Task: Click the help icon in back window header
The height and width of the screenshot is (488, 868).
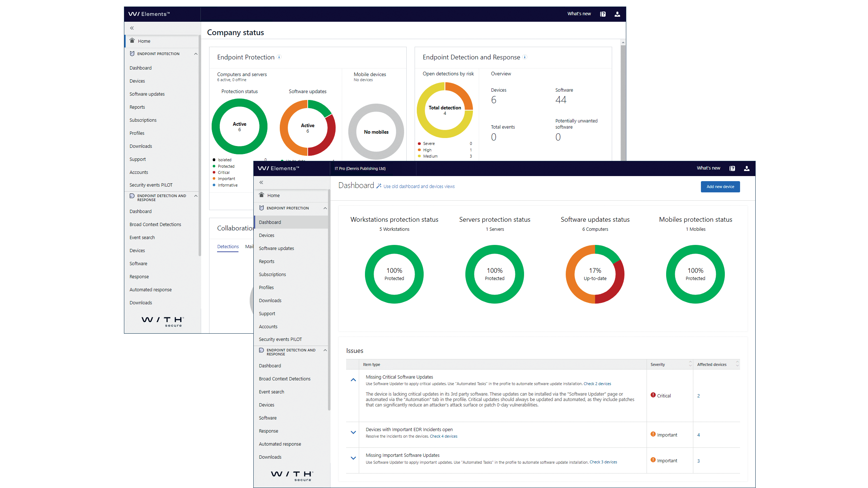Action: [x=603, y=14]
